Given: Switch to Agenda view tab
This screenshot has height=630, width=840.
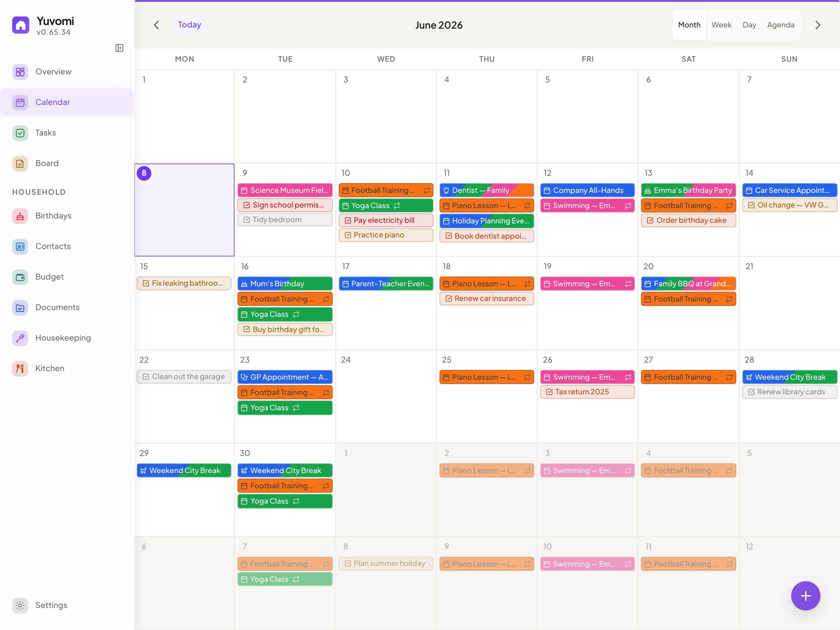Looking at the screenshot, I should [780, 25].
